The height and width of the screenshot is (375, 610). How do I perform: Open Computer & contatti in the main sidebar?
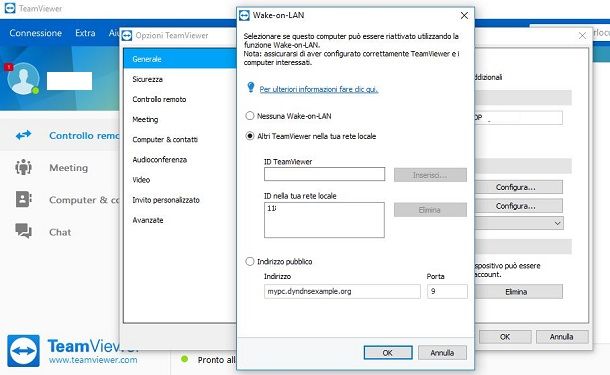click(84, 200)
